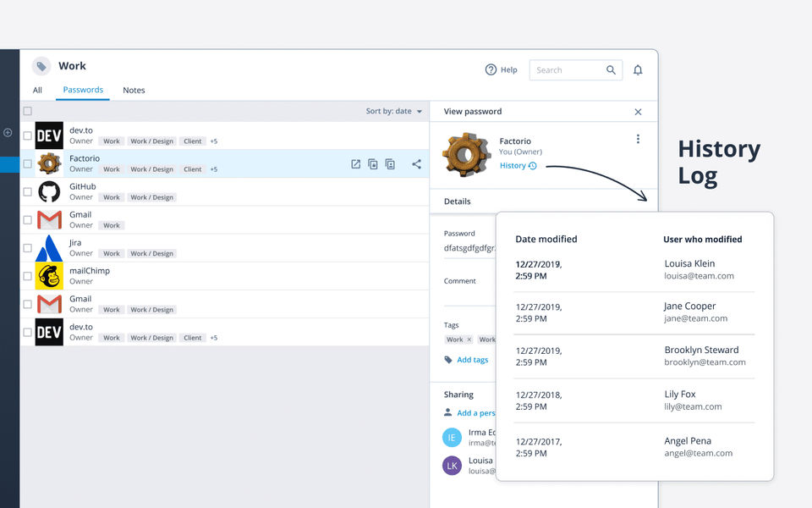Open Factorio entry in new window icon
The height and width of the screenshot is (508, 812).
pos(356,164)
